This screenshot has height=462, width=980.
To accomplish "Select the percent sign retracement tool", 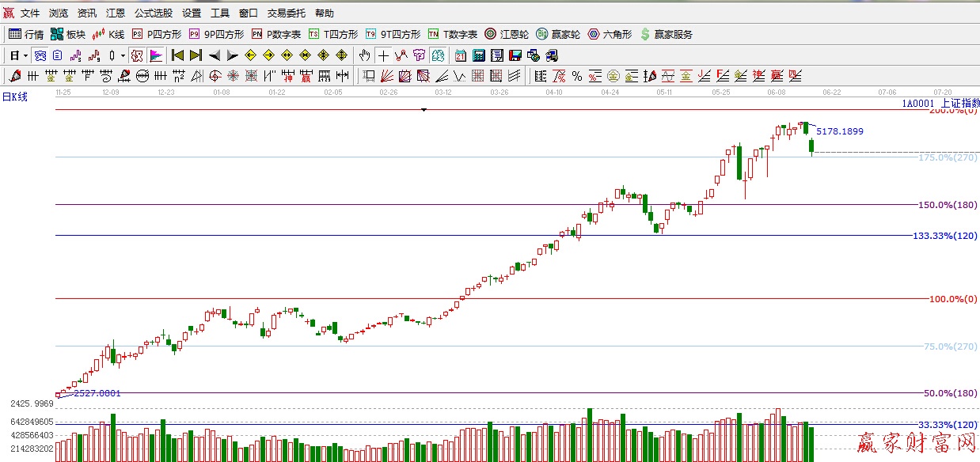I will click(x=577, y=76).
